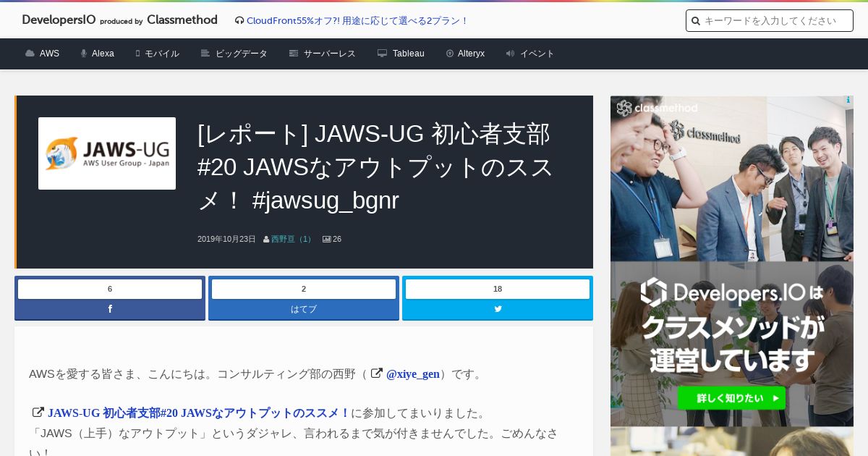This screenshot has height=456, width=868.
Task: Click the big data lines icon
Action: [205, 54]
